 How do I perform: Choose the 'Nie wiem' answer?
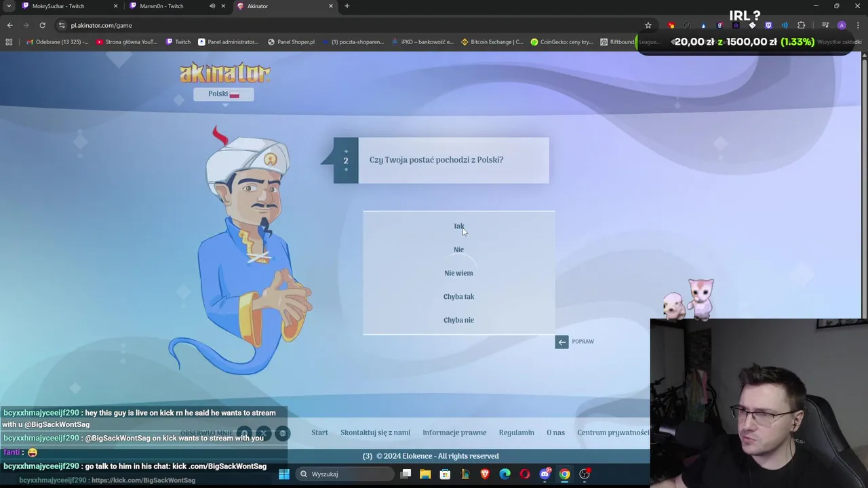(458, 273)
